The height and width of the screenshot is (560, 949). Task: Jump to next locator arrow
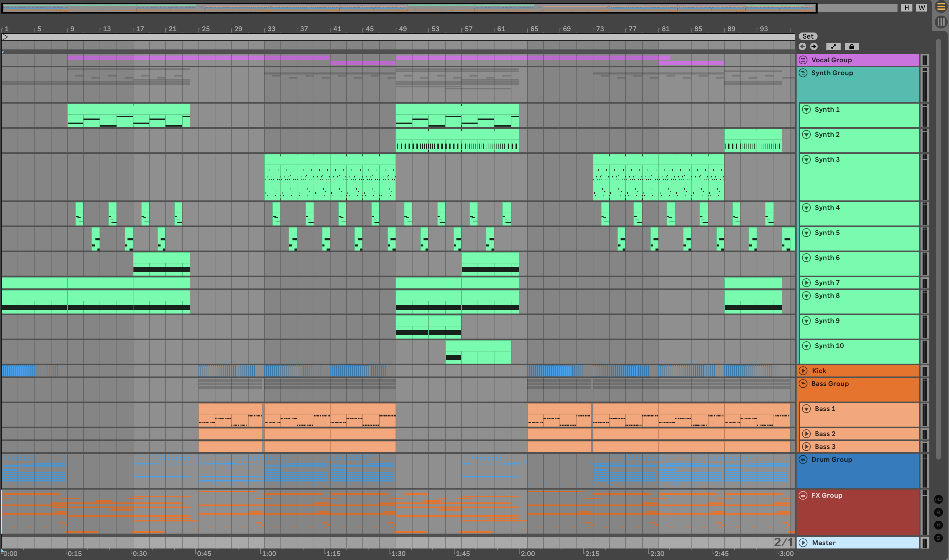point(814,46)
